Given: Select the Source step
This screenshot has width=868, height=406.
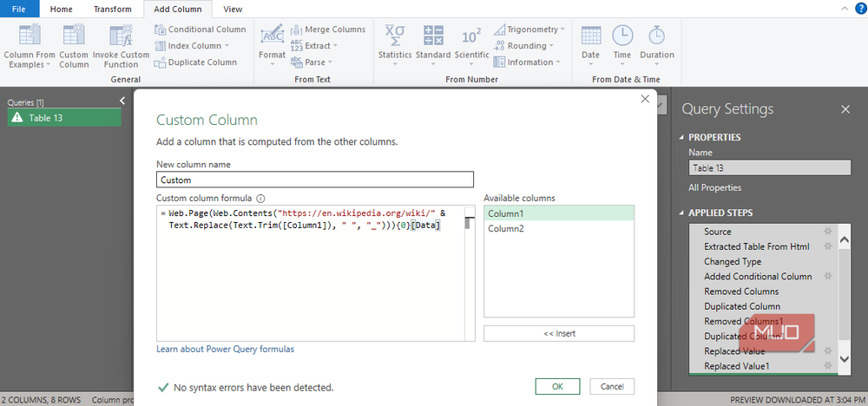Looking at the screenshot, I should click(718, 232).
